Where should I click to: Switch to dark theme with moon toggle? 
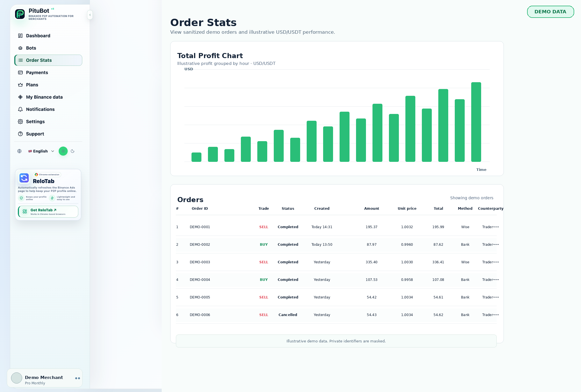(73, 151)
